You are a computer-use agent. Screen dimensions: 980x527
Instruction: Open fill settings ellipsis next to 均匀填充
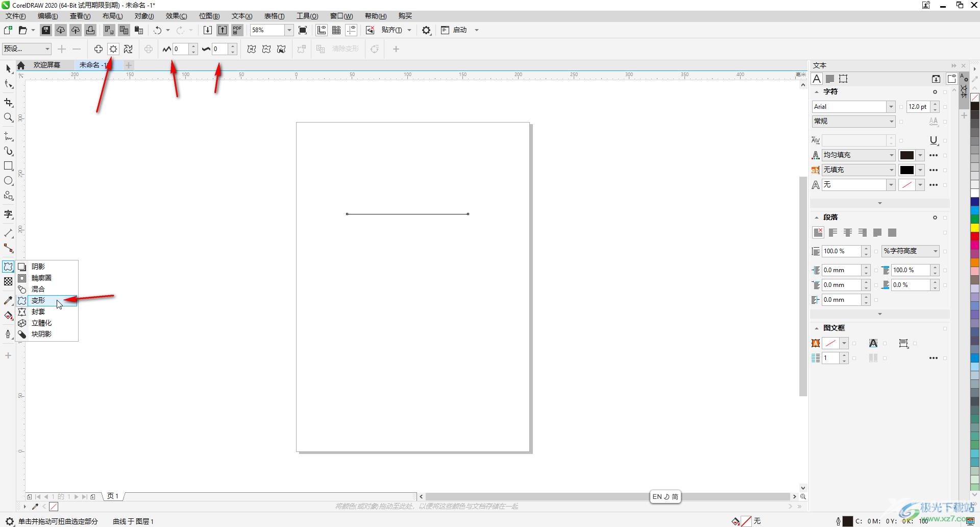tap(934, 155)
